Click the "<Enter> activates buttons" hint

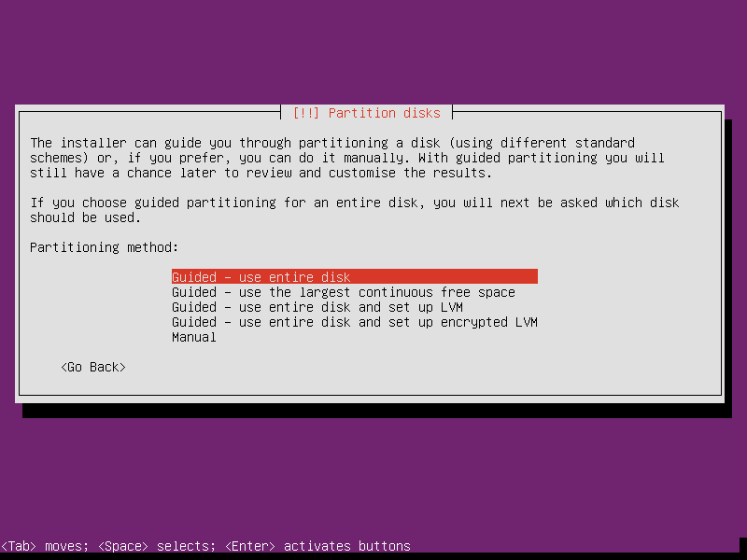(317, 546)
